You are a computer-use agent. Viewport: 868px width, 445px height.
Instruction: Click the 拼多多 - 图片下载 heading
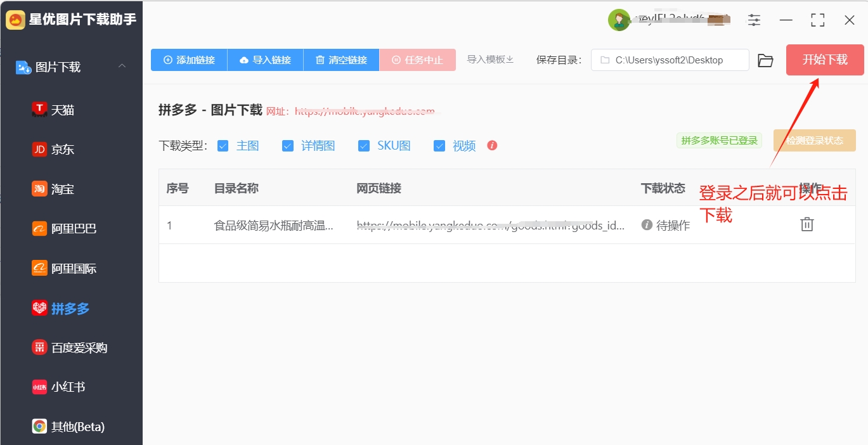[210, 110]
